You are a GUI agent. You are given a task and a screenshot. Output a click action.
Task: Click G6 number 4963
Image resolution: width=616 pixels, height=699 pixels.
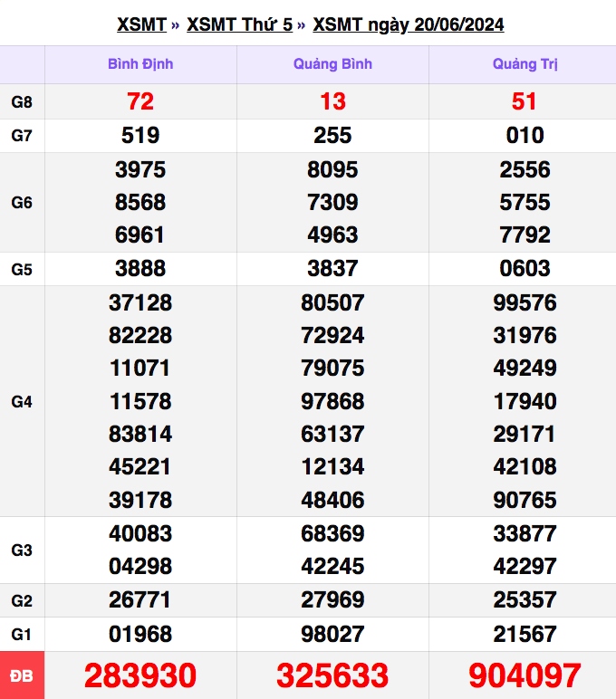pos(332,235)
